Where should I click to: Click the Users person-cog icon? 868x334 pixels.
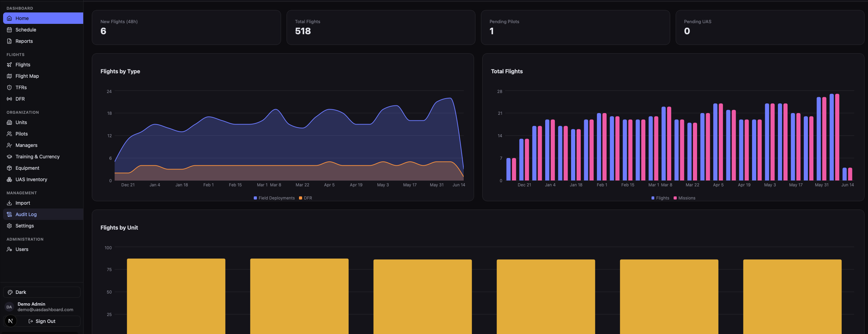9,249
